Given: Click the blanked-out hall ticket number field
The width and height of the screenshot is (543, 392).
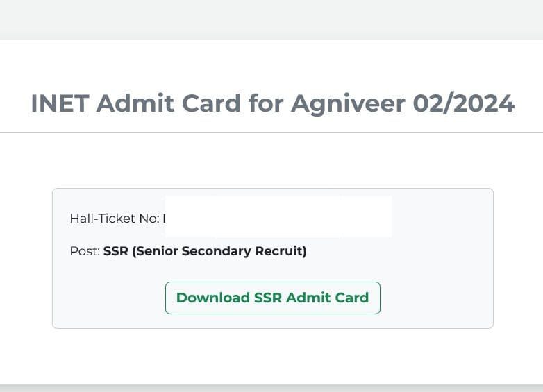Looking at the screenshot, I should click(x=278, y=217).
